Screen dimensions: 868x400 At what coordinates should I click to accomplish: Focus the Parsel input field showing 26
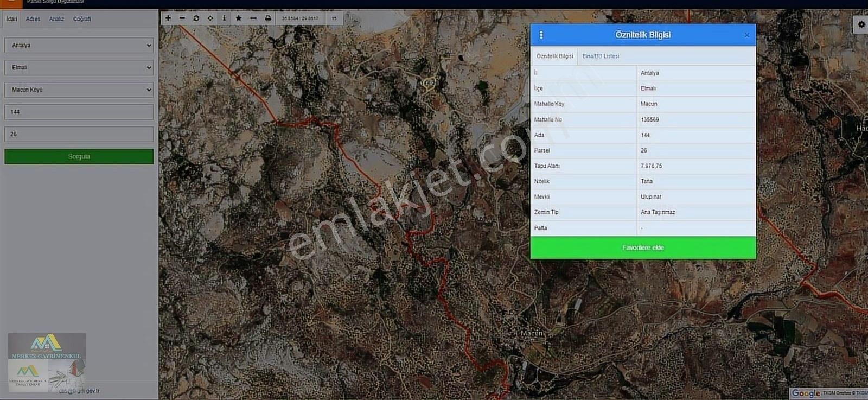tap(79, 134)
